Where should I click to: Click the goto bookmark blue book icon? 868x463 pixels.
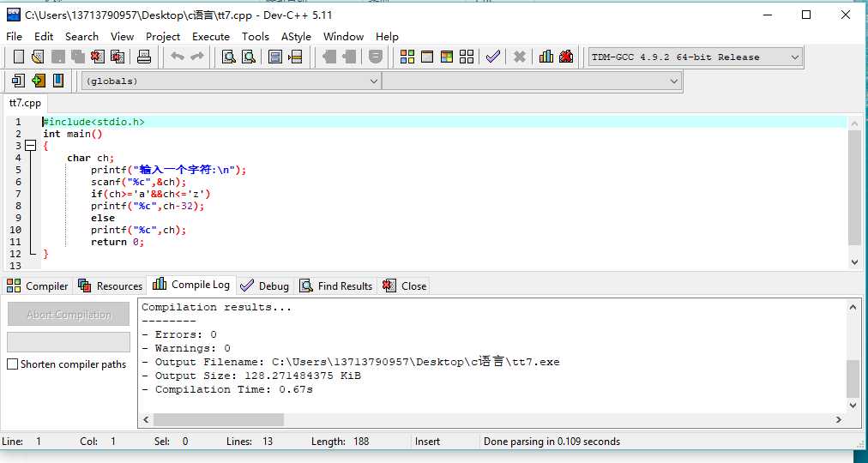point(58,81)
